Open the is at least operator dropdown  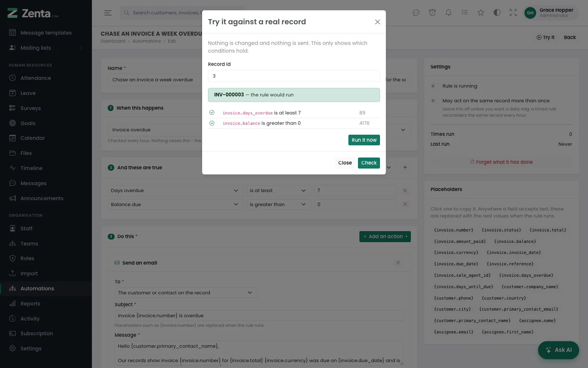coord(279,191)
